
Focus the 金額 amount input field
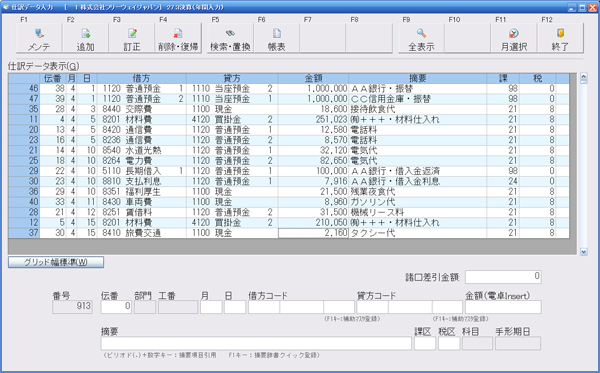pyautogui.click(x=503, y=307)
